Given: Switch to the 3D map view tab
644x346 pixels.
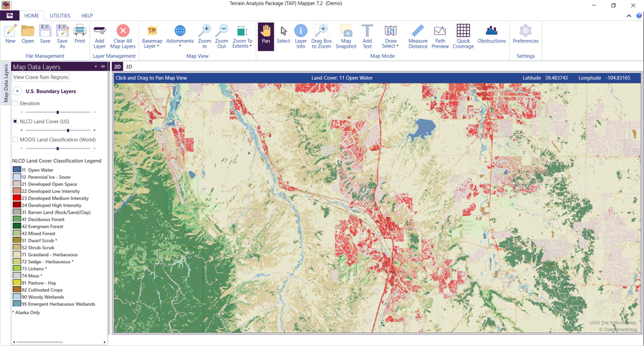Looking at the screenshot, I should 129,66.
